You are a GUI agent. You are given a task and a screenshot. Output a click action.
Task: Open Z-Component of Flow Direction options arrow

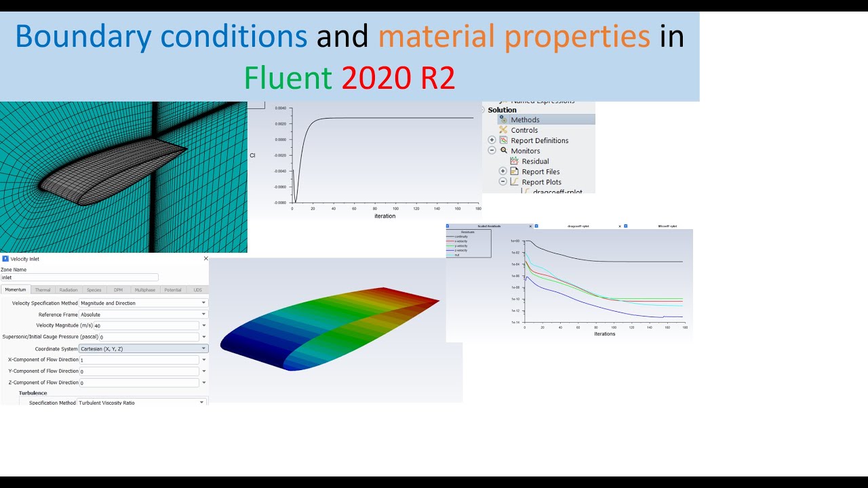203,383
